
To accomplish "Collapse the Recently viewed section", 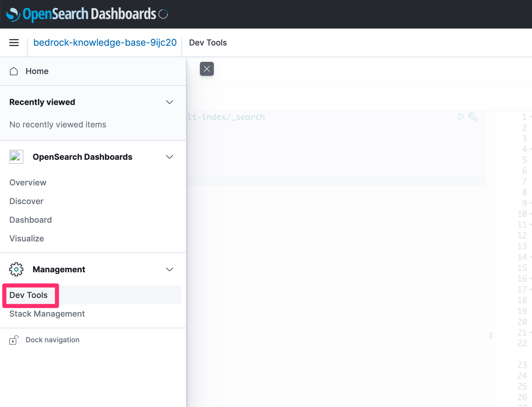I will click(170, 102).
